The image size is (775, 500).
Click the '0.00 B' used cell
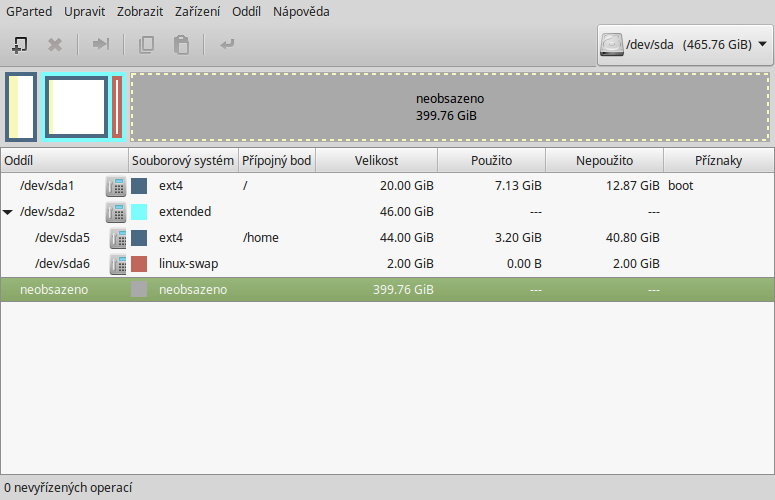click(524, 264)
